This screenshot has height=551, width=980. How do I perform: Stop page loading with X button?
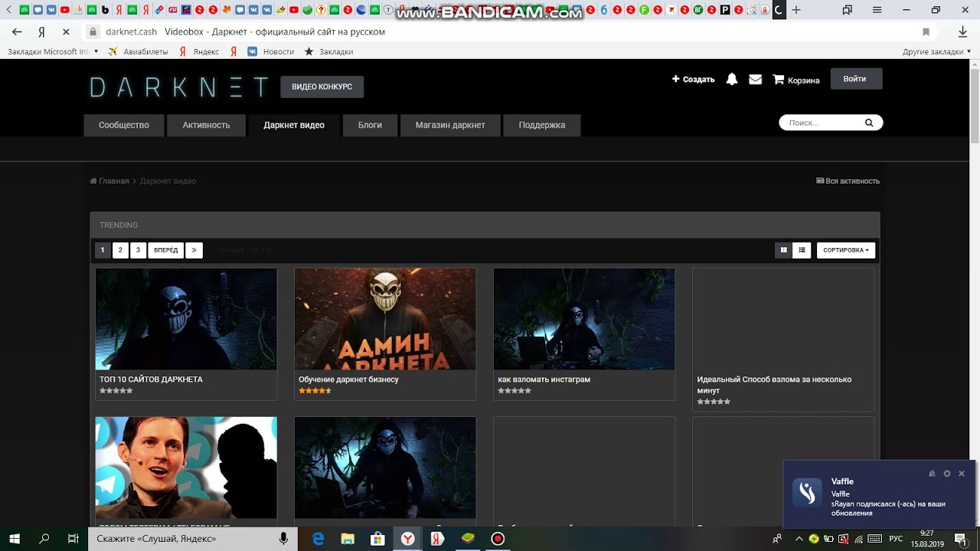click(x=66, y=32)
